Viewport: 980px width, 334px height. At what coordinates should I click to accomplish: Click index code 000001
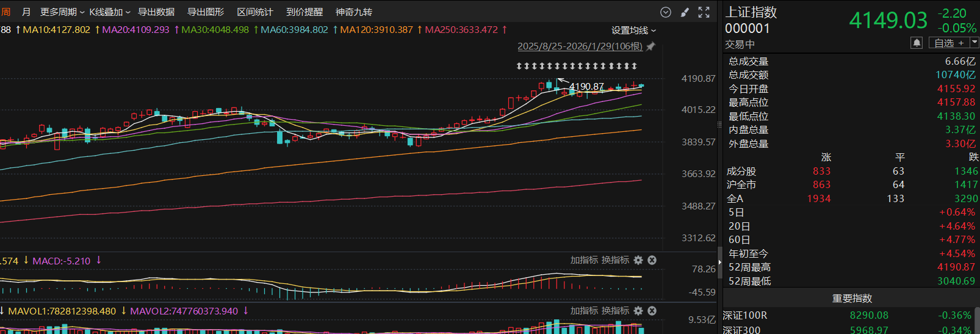(x=748, y=29)
